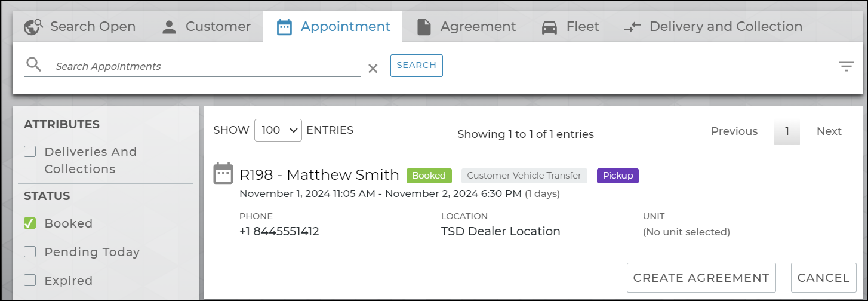Uncheck the Booked status checkbox
This screenshot has height=301, width=868.
coord(30,223)
